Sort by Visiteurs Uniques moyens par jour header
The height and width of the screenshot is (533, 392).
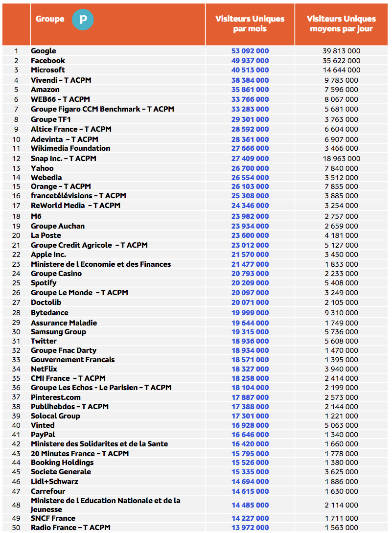pyautogui.click(x=341, y=24)
